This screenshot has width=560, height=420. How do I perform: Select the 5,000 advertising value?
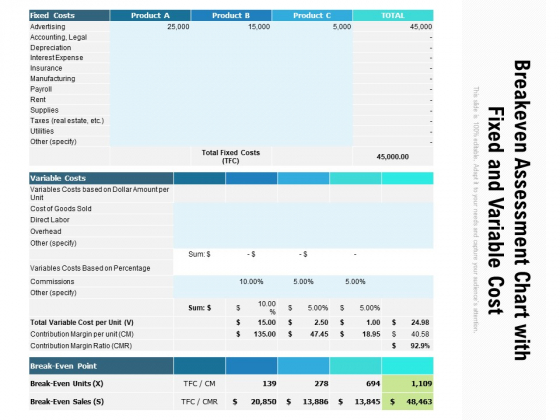[x=342, y=27]
